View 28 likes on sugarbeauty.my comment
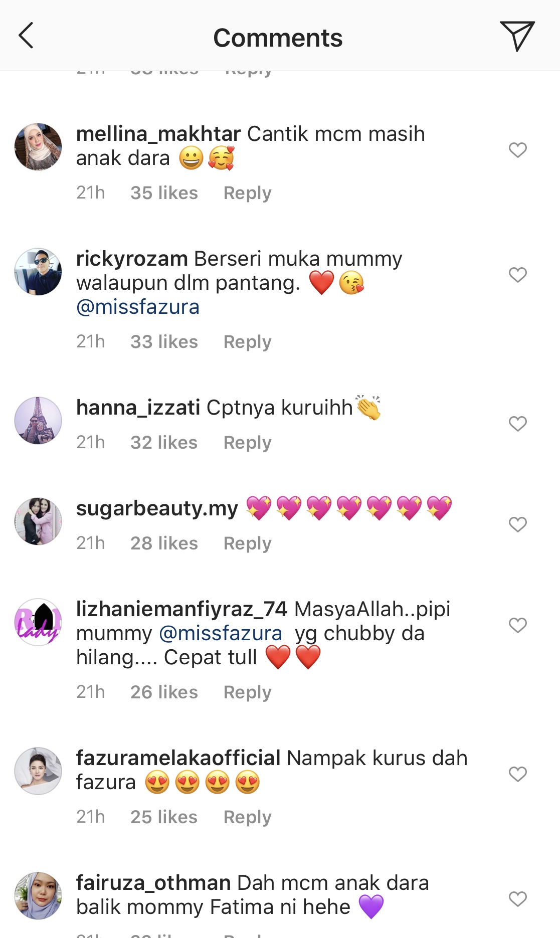This screenshot has height=938, width=560. point(164,543)
